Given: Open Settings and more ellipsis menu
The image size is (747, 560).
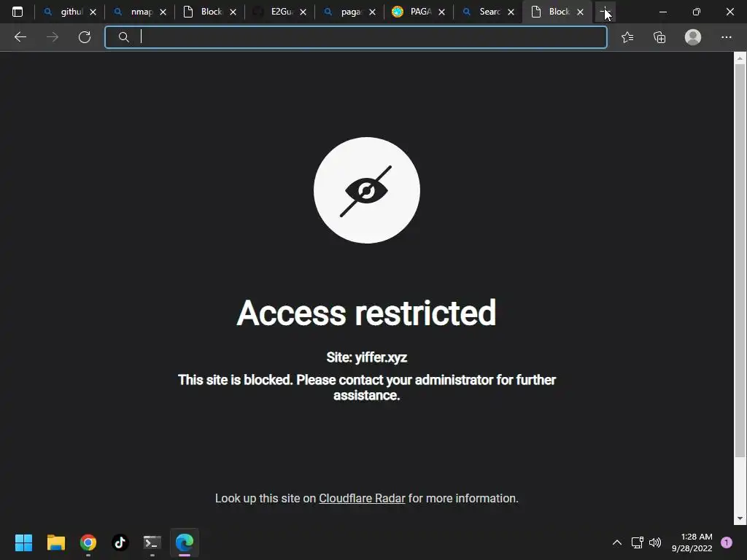Looking at the screenshot, I should (x=726, y=37).
